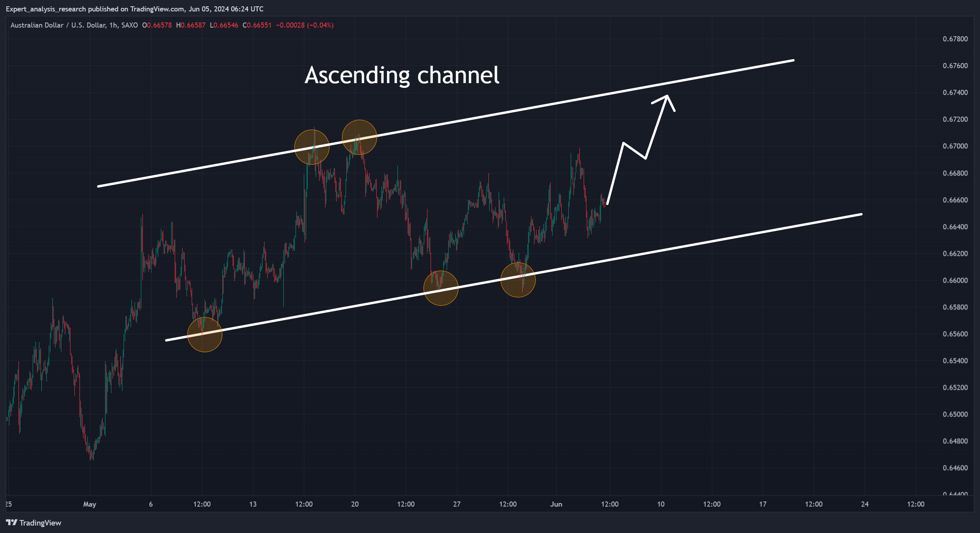Click the 0.67000 price axis label
This screenshot has width=980, height=533.
tap(955, 146)
